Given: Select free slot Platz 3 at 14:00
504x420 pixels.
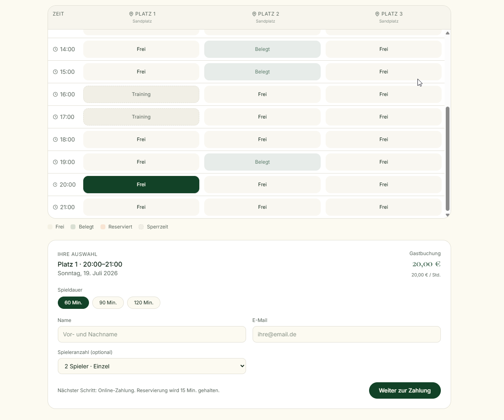Looking at the screenshot, I should 383,49.
